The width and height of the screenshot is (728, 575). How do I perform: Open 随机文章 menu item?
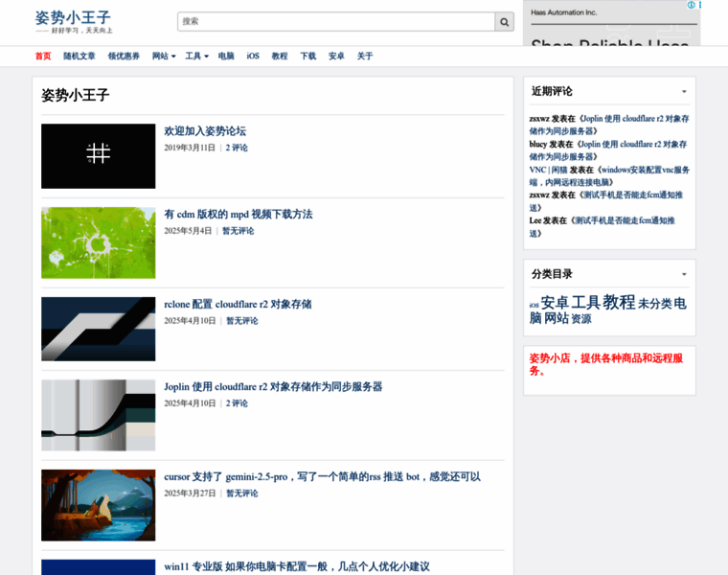click(79, 57)
